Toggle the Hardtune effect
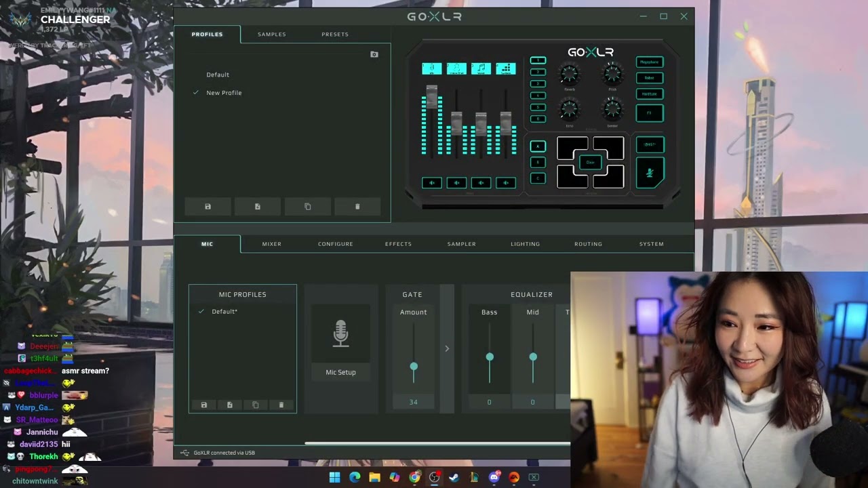868x488 pixels. pos(650,94)
